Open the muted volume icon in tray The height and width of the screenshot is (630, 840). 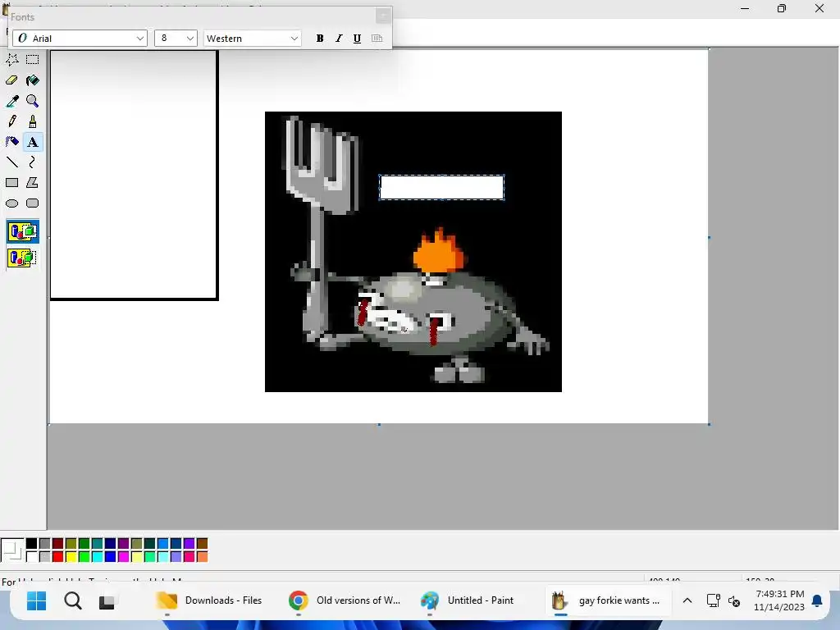tap(734, 601)
